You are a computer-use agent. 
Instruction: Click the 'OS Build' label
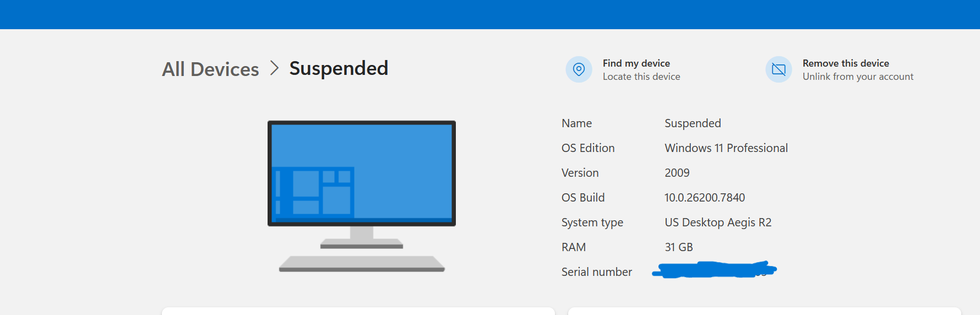[583, 198]
